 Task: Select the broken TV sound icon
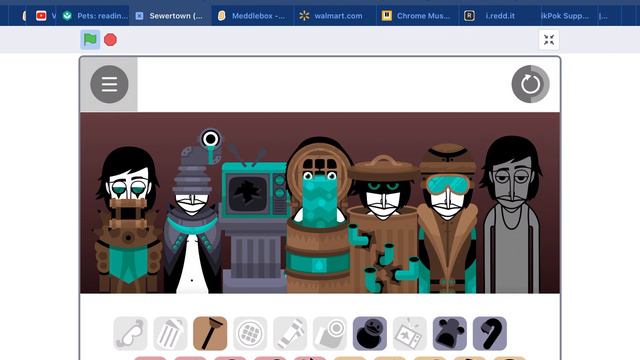click(x=410, y=333)
